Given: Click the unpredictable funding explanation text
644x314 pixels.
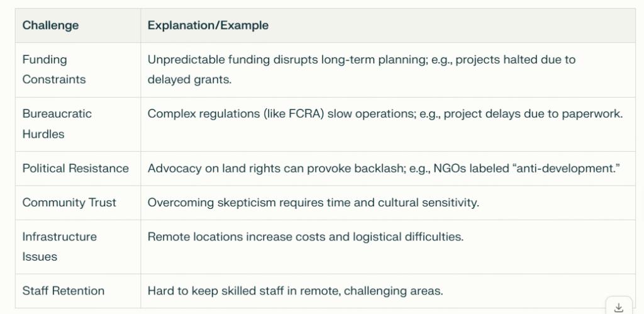Looking at the screenshot, I should pos(362,69).
